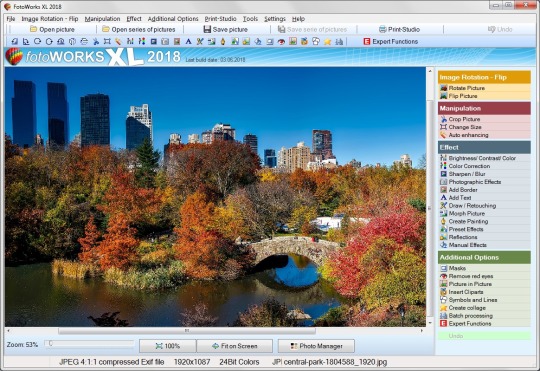Open the Tools menu
Screen dimensions: 540x371
tap(250, 19)
